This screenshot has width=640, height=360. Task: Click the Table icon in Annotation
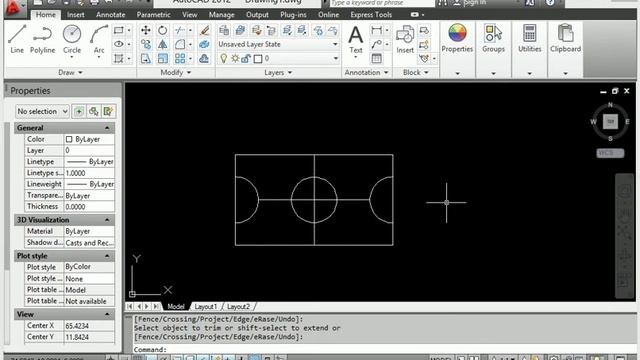point(376,58)
